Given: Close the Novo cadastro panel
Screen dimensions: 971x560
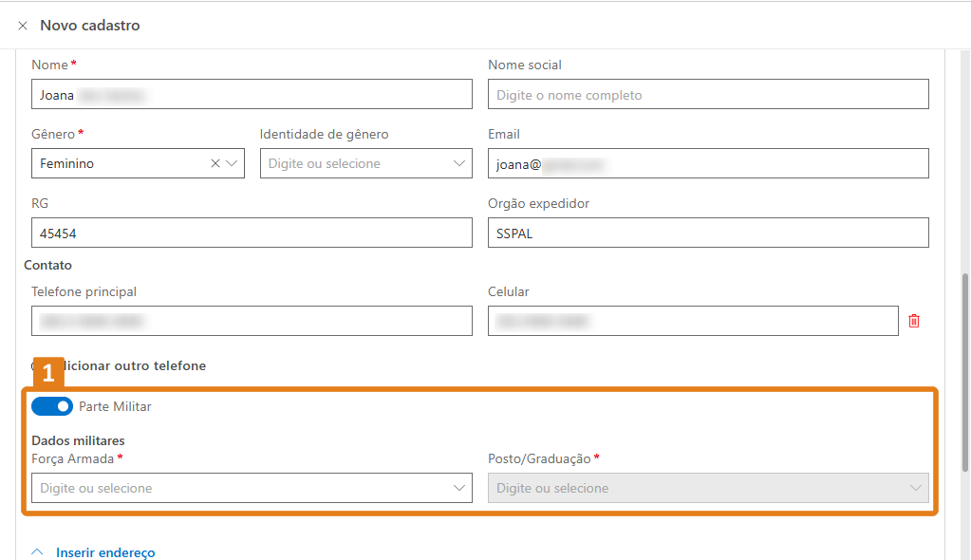Looking at the screenshot, I should click(x=23, y=26).
